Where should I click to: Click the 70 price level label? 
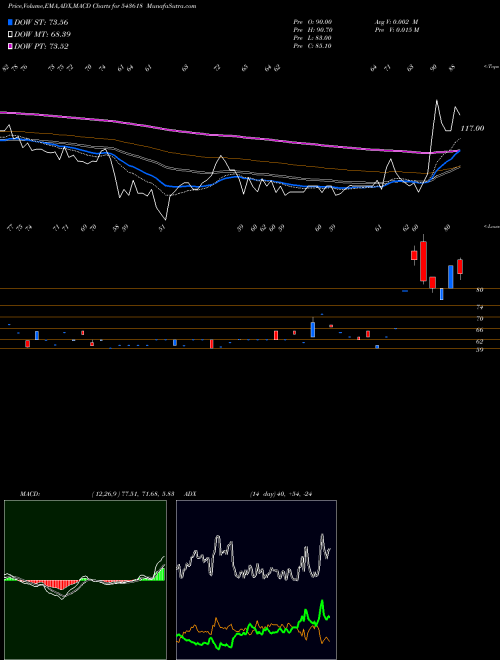point(479,319)
